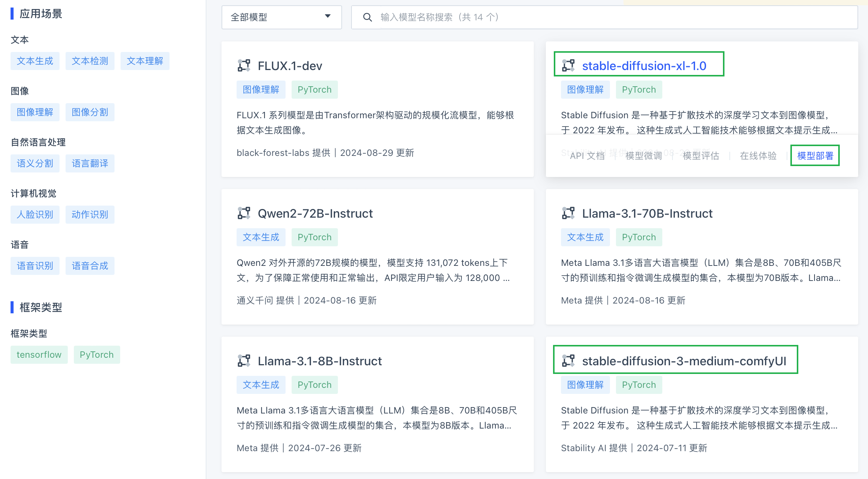Click 文本生成 tag on Qwen2-72B-Instruct card
The image size is (868, 479).
(x=261, y=237)
